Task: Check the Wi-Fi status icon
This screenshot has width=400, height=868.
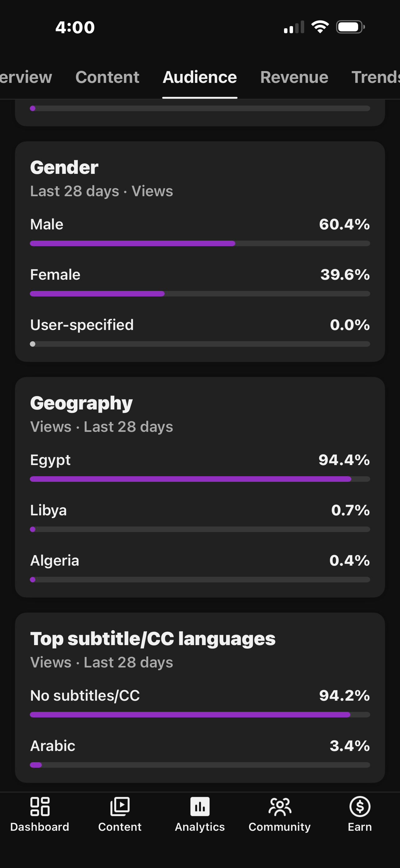Action: [320, 27]
